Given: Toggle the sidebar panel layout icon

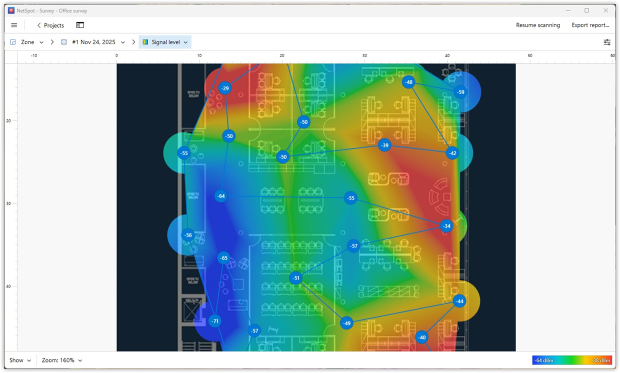Looking at the screenshot, I should 80,25.
